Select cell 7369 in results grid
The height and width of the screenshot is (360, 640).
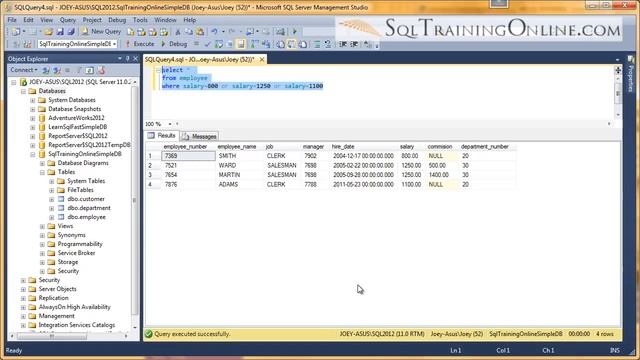(188, 156)
